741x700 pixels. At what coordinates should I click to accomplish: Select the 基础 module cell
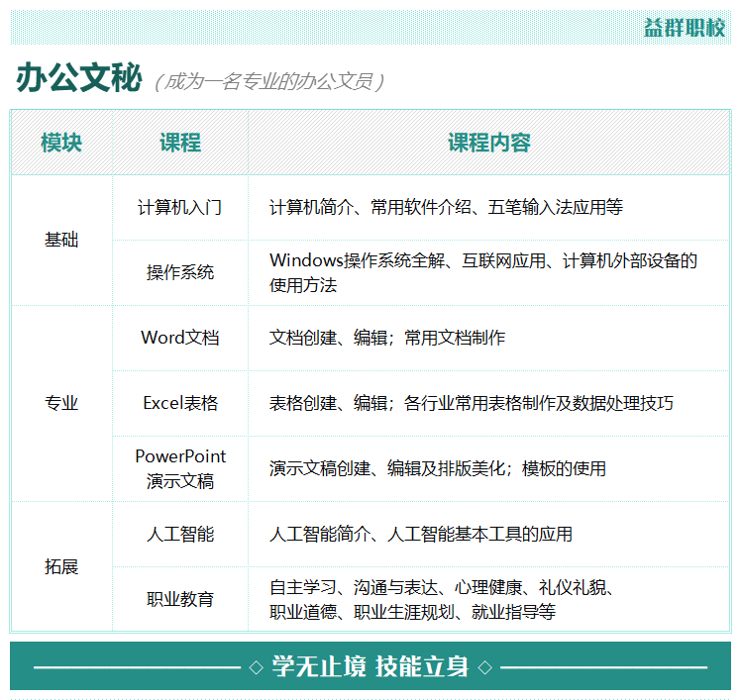[61, 240]
